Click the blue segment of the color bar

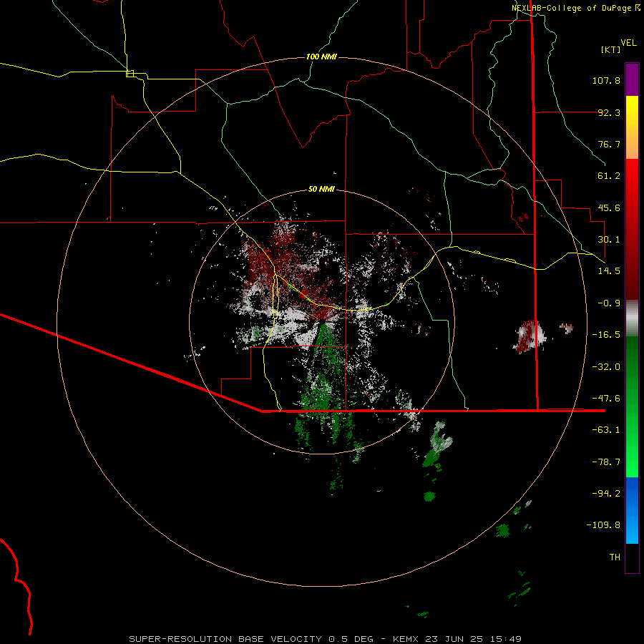point(632,510)
